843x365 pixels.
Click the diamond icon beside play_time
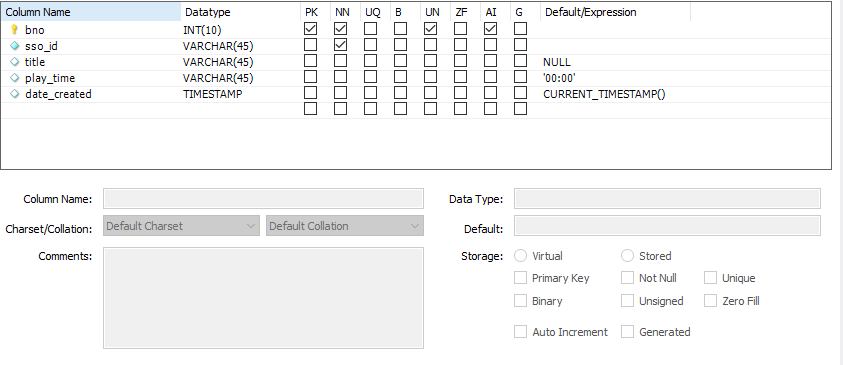tap(15, 78)
